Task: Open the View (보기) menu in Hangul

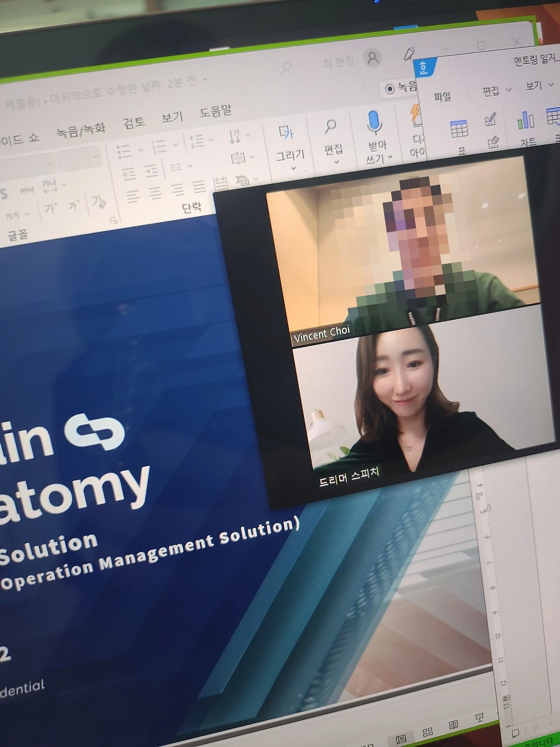Action: click(534, 86)
